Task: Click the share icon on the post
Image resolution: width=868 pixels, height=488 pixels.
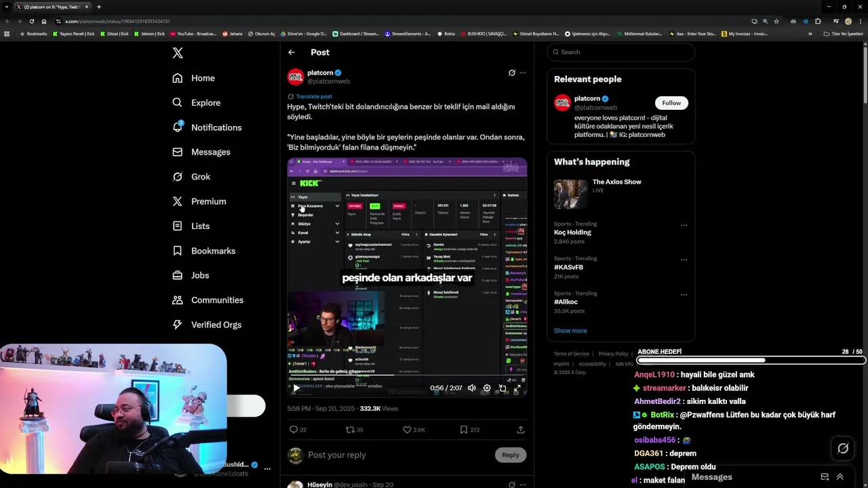Action: click(521, 430)
